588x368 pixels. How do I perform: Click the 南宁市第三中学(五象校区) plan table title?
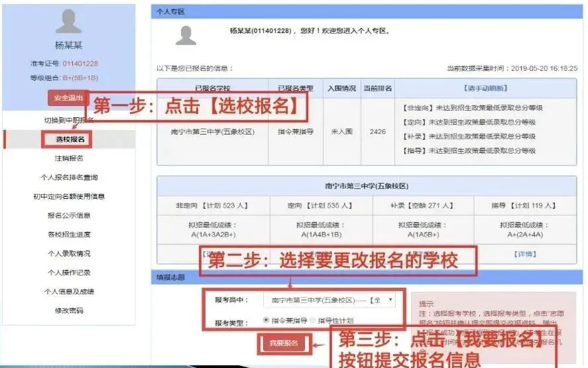pyautogui.click(x=367, y=186)
